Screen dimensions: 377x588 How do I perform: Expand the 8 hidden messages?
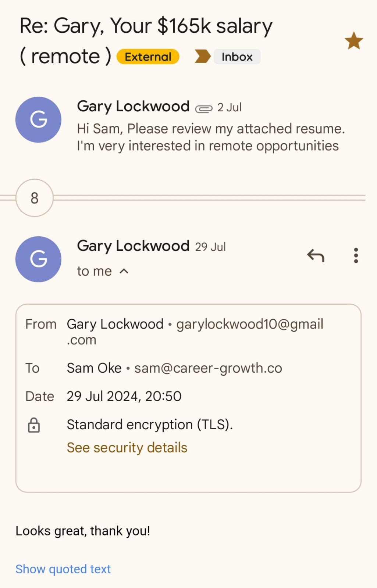coord(35,198)
